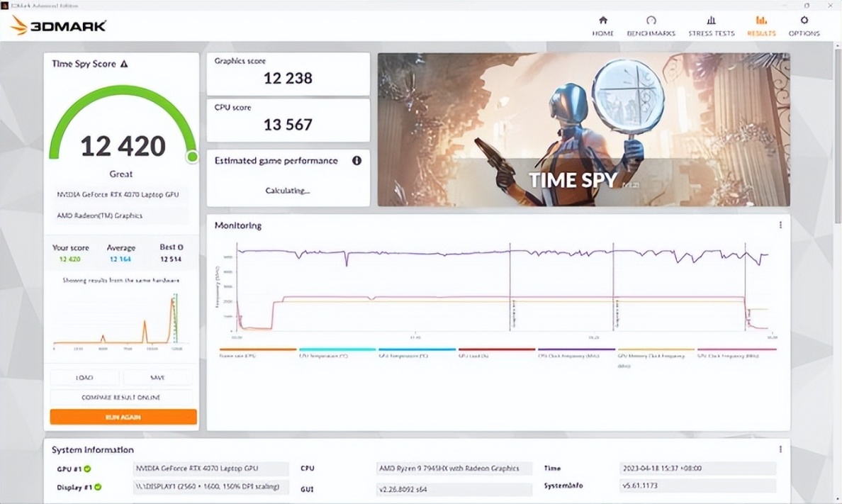Click the orange Run Again button
Image resolution: width=842 pixels, height=504 pixels.
tap(123, 417)
